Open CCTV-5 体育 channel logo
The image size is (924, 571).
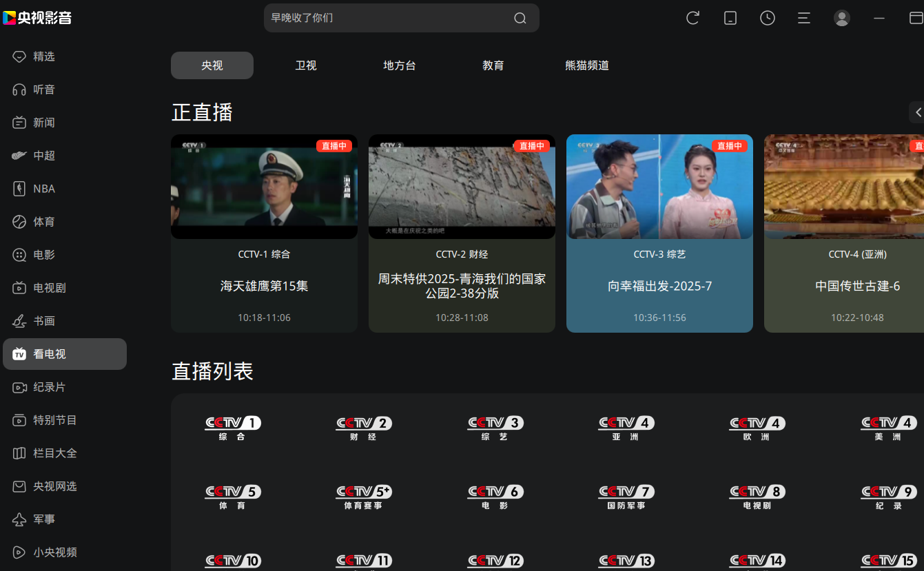(x=233, y=497)
